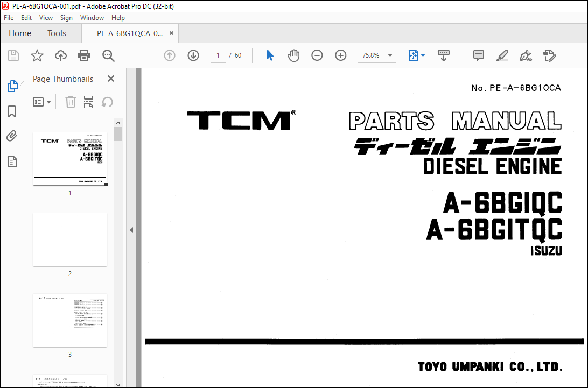Open the Attachments paperclip pane
Screen dimensions: 588x388
(12, 136)
